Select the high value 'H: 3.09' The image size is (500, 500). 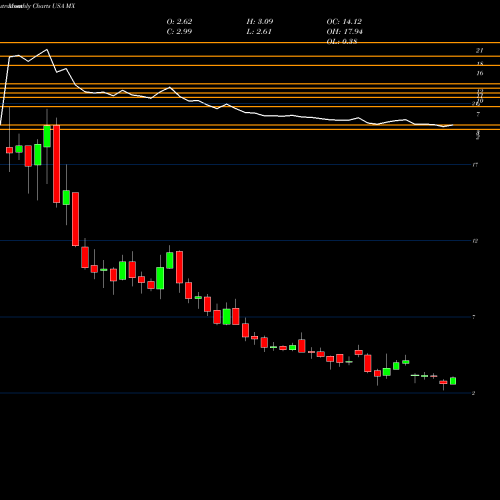[260, 22]
